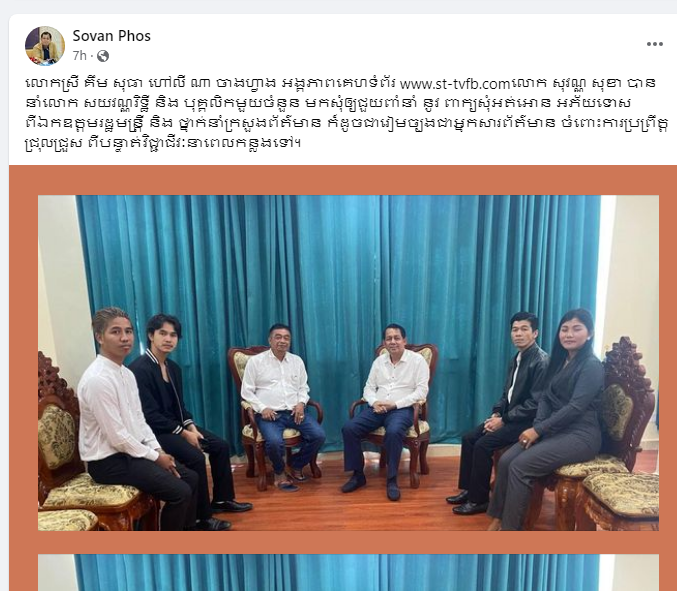Viewport: 677px width, 591px height.
Task: Click the last line of post text
Action: click(x=163, y=142)
